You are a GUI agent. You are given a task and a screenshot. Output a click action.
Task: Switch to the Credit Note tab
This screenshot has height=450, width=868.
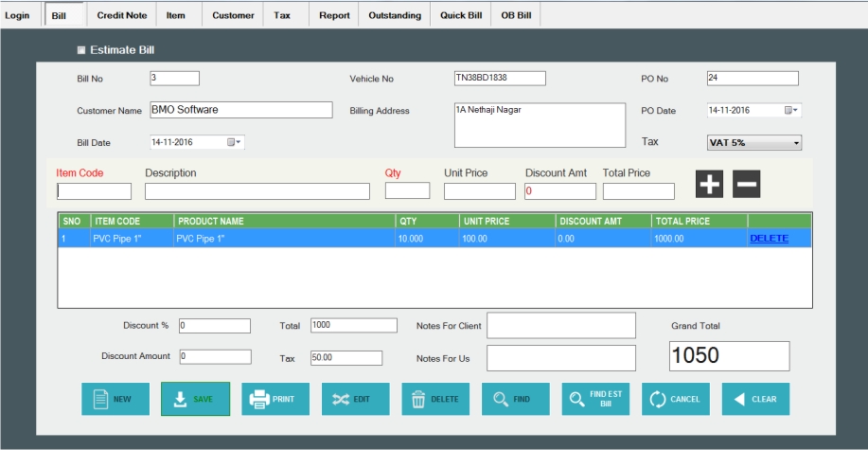click(x=122, y=15)
